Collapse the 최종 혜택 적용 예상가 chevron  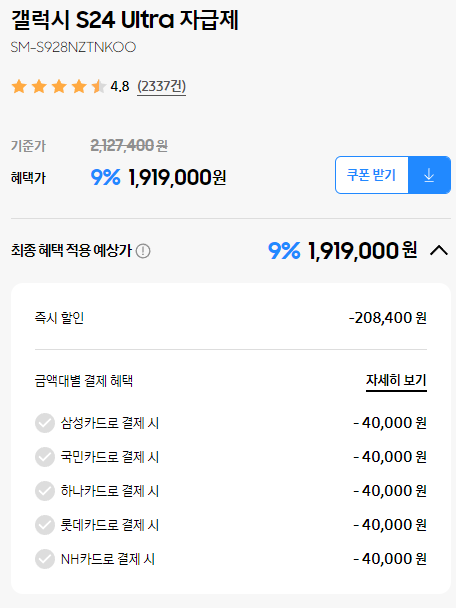tap(439, 250)
